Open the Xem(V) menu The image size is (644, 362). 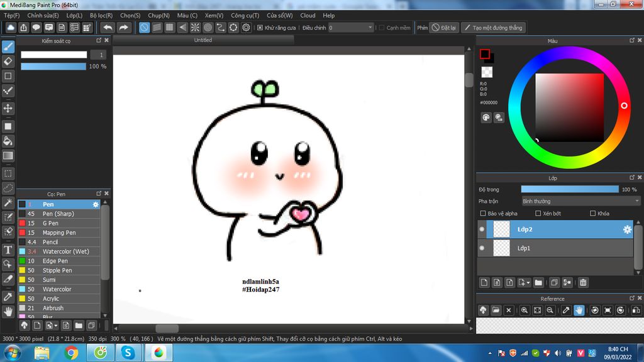(x=214, y=15)
